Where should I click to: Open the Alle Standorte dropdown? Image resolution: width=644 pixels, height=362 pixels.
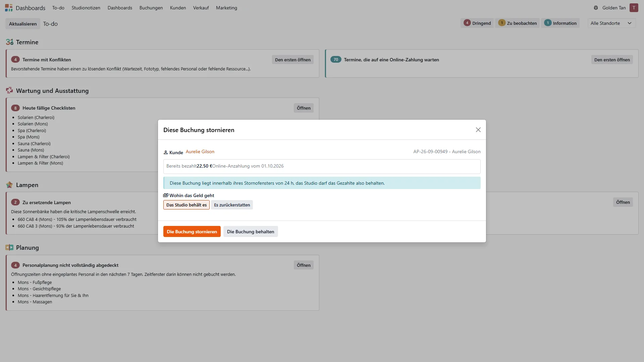click(x=611, y=23)
